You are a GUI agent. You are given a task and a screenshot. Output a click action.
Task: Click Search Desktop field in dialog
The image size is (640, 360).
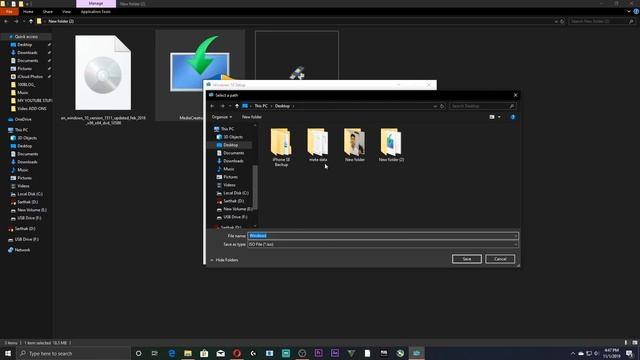[482, 106]
